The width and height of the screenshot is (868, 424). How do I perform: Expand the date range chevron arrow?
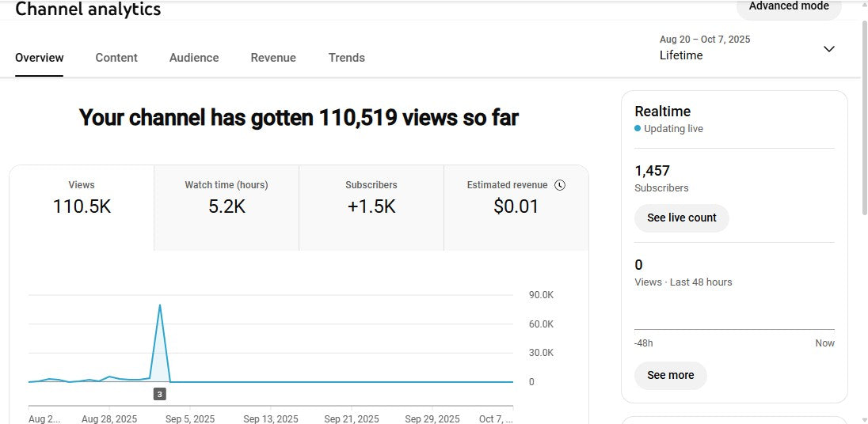click(x=828, y=49)
